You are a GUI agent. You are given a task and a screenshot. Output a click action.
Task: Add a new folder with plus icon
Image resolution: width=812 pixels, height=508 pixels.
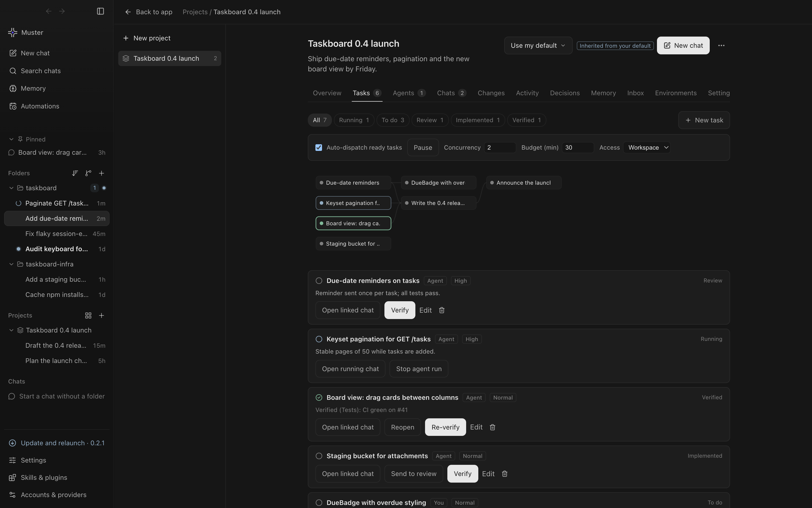pyautogui.click(x=101, y=173)
